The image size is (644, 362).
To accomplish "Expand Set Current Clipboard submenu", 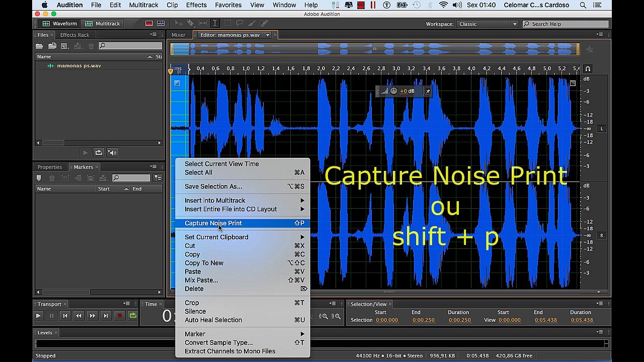I will click(243, 237).
